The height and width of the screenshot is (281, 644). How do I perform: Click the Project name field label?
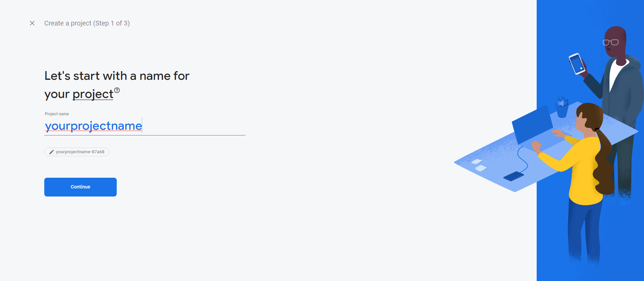click(x=56, y=114)
